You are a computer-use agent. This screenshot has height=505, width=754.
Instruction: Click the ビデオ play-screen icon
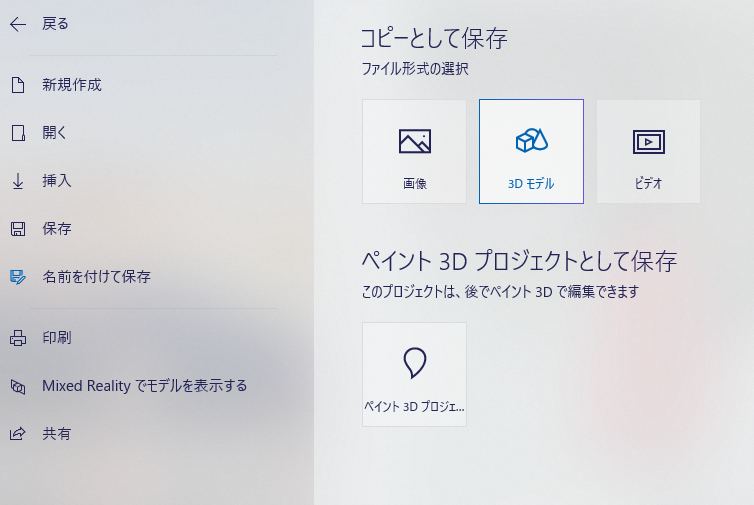pos(649,142)
